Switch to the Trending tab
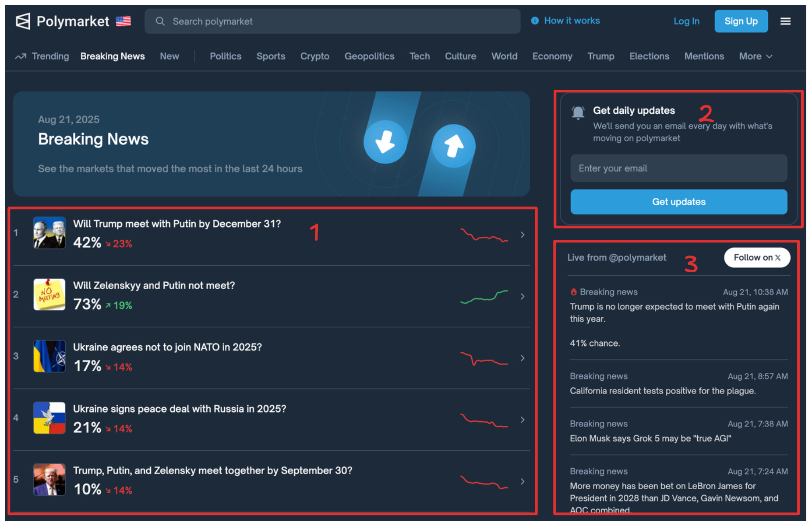 (42, 56)
